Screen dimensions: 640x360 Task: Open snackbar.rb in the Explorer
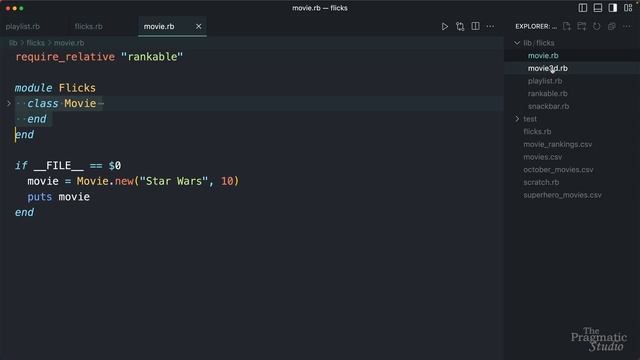pos(548,106)
